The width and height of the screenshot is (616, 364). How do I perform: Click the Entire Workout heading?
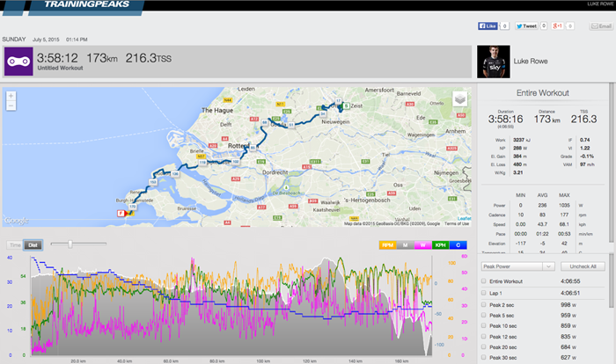(x=543, y=93)
